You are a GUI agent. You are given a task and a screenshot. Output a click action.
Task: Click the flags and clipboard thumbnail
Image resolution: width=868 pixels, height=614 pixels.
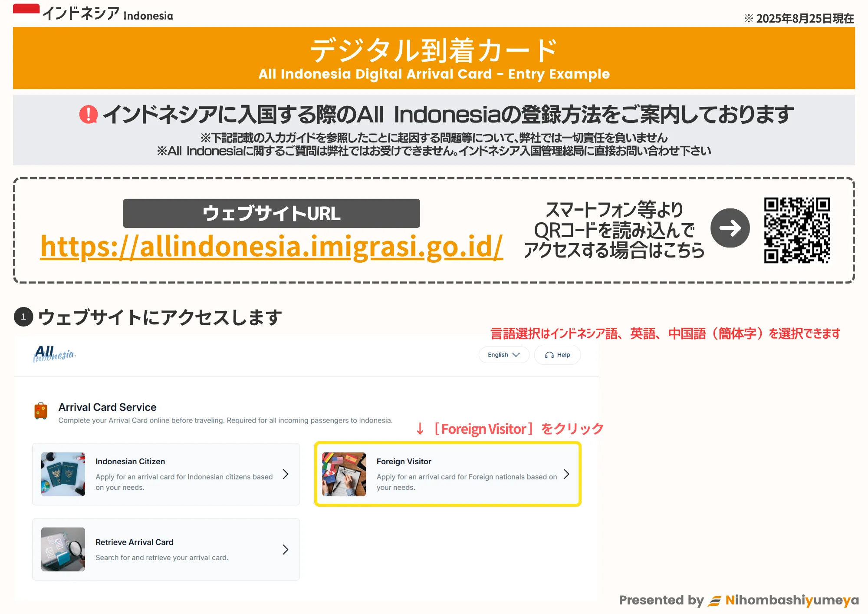click(344, 474)
